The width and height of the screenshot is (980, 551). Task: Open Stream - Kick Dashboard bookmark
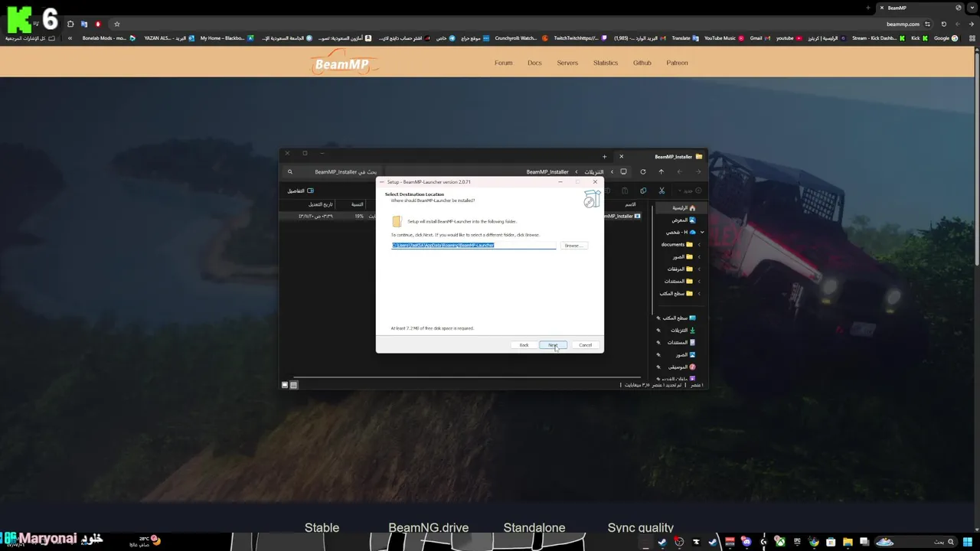[878, 38]
